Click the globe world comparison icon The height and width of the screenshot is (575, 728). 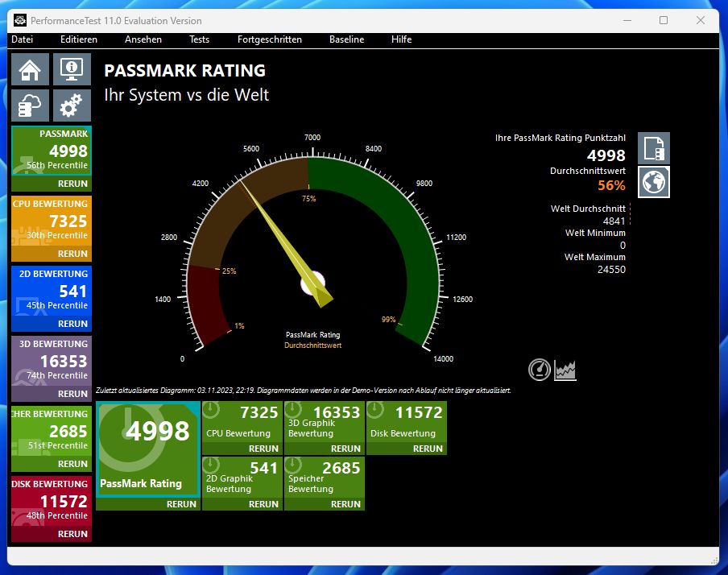tap(654, 182)
